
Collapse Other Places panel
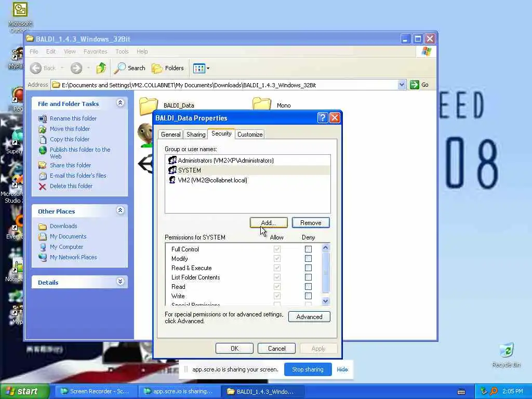120,210
